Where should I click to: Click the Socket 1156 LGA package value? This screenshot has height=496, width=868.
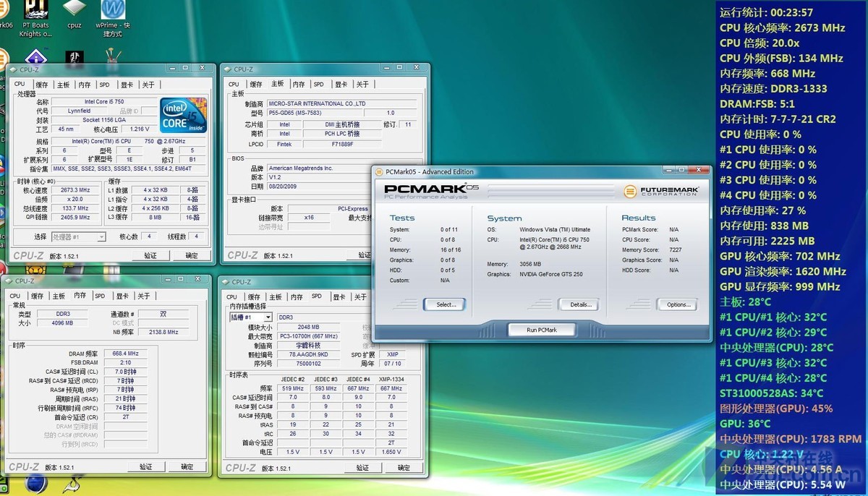coord(103,120)
